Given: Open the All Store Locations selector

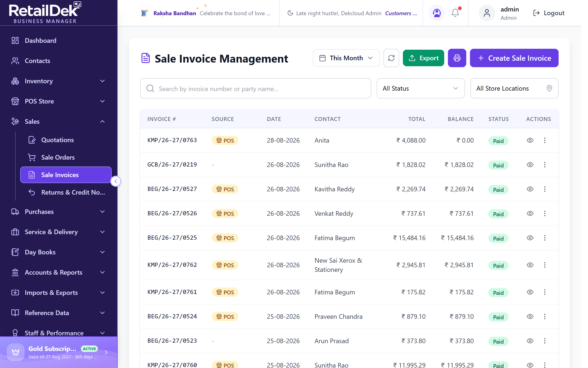Looking at the screenshot, I should pyautogui.click(x=514, y=88).
